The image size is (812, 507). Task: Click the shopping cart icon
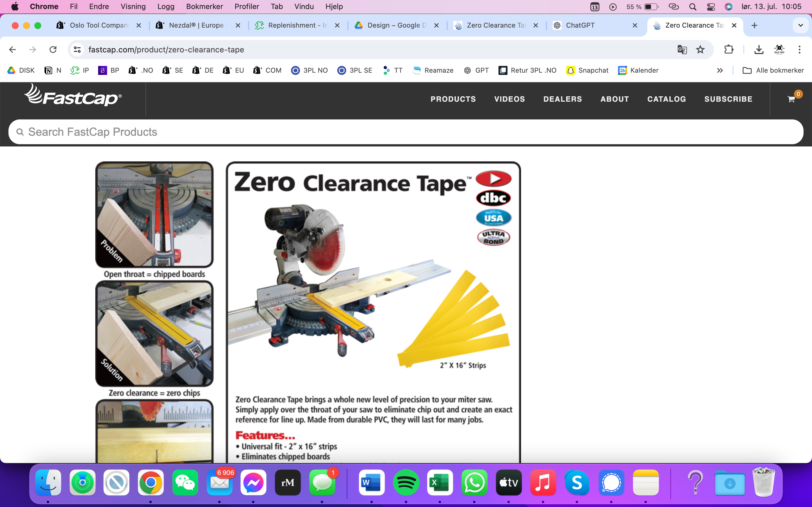[x=791, y=99]
